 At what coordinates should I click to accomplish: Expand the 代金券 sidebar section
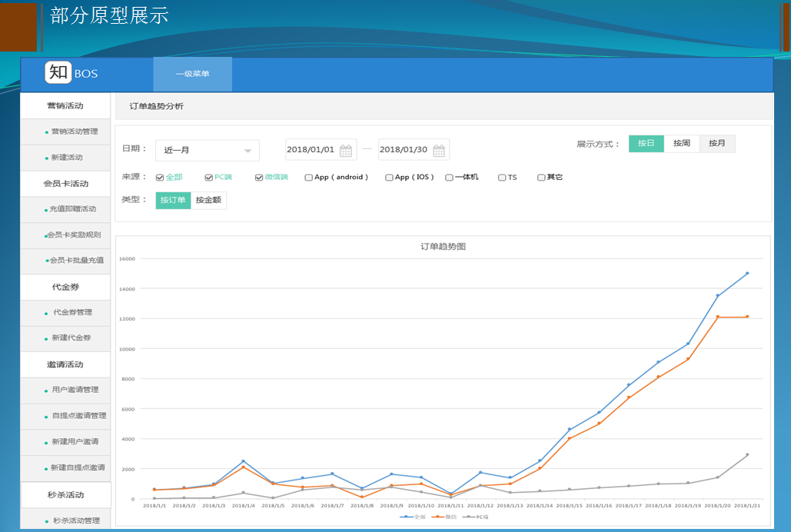(x=65, y=288)
